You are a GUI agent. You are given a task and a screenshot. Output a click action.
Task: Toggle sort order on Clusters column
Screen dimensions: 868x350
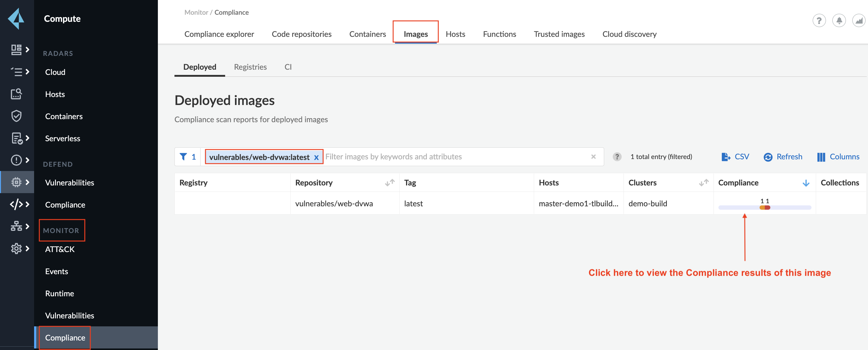[703, 183]
